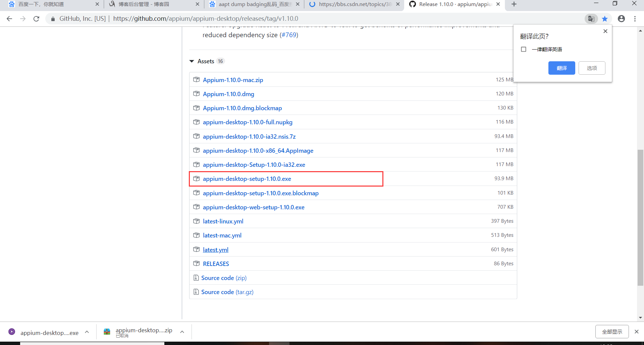Image resolution: width=644 pixels, height=345 pixels.
Task: Open a new browser tab with plus icon
Action: (514, 4)
